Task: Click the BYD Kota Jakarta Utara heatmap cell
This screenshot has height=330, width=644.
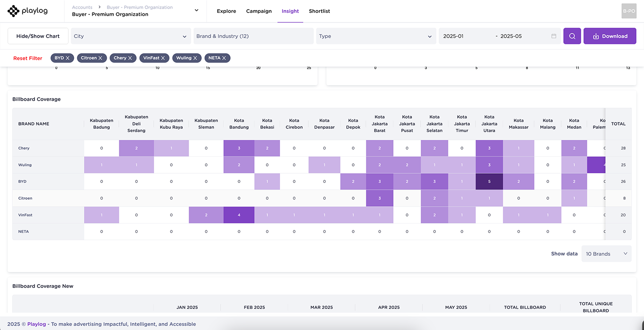Action: tap(489, 181)
